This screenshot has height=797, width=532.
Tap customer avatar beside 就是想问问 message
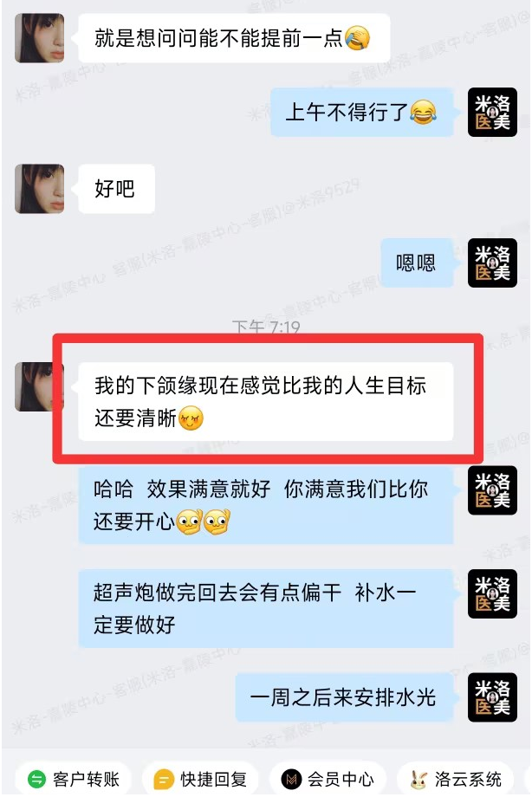pos(40,38)
